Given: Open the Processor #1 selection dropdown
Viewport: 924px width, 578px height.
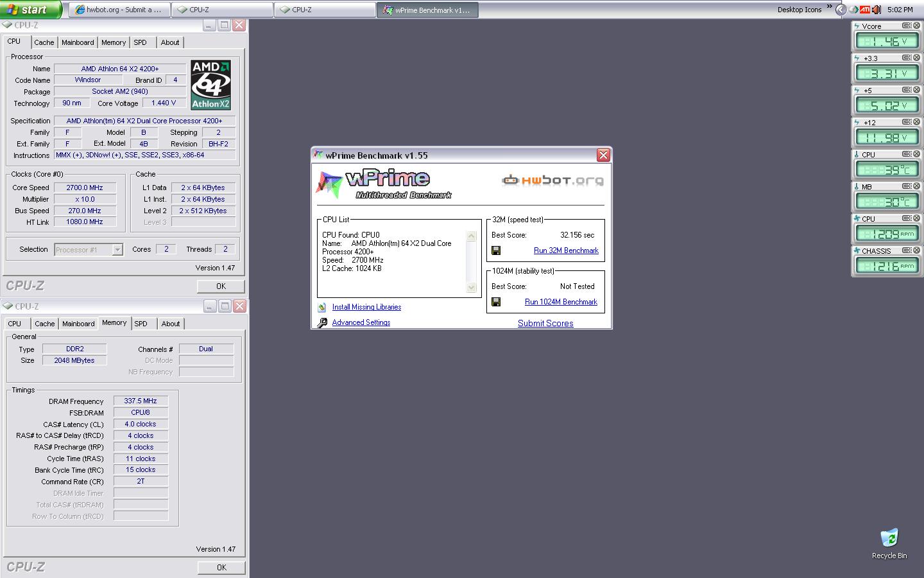Looking at the screenshot, I should (117, 250).
